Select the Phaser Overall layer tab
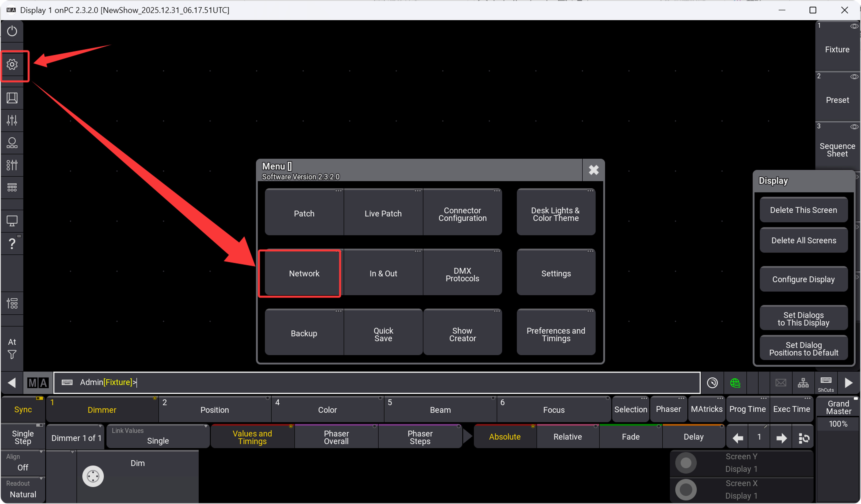861x504 pixels. coord(336,437)
